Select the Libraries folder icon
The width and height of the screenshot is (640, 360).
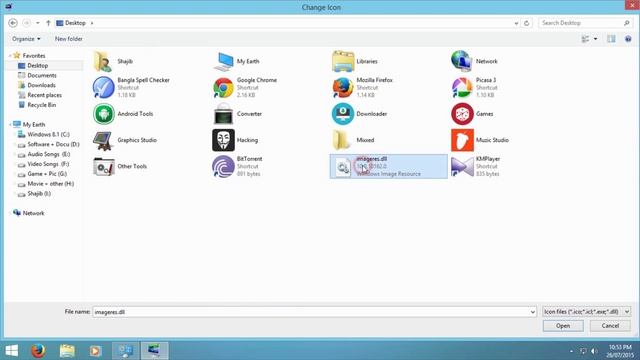point(343,61)
